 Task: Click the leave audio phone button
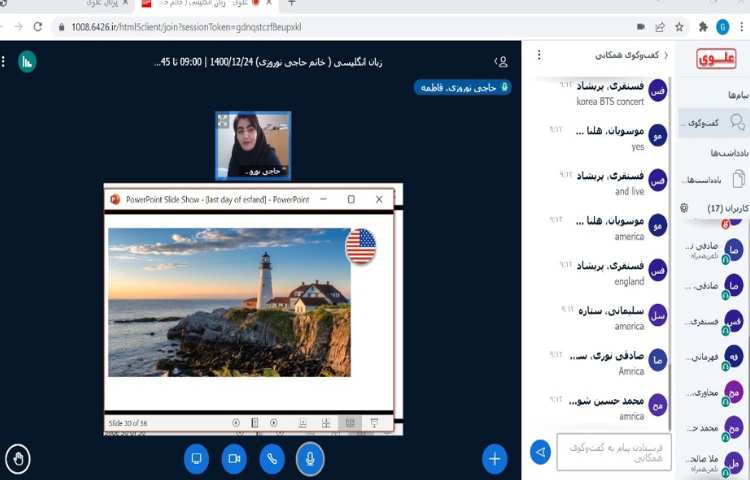(272, 458)
